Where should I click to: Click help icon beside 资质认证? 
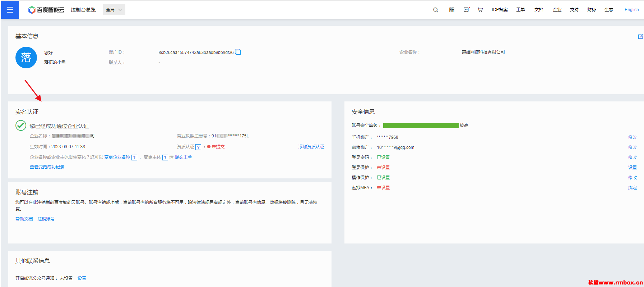(x=198, y=147)
